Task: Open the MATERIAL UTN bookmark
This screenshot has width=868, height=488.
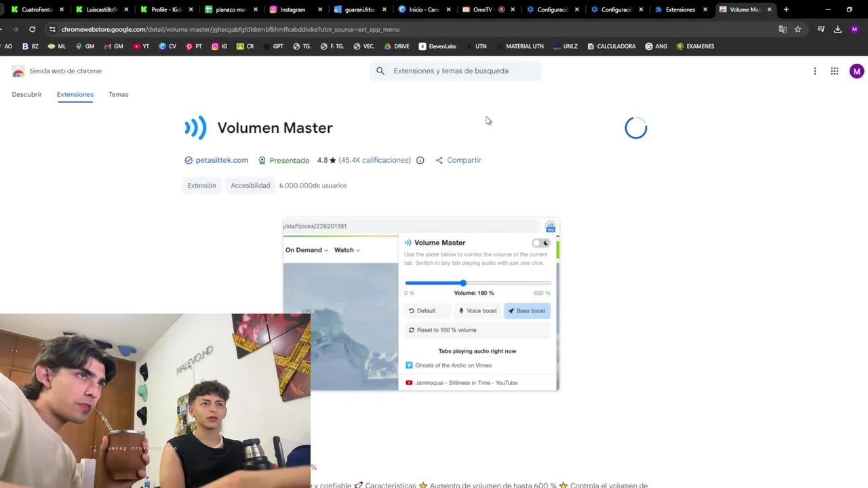Action: (520, 46)
